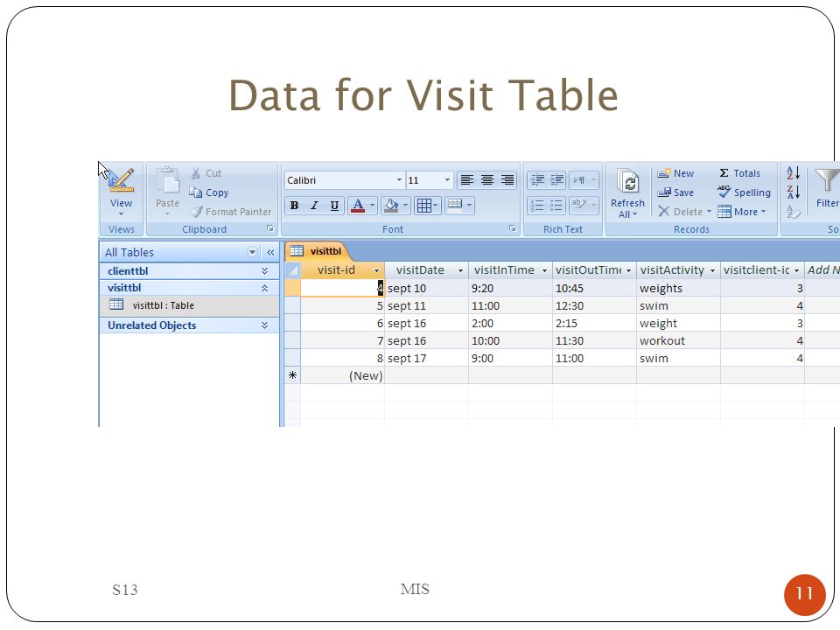The width and height of the screenshot is (840, 630).
Task: Select the row selector for new record asterisk
Action: pos(292,375)
